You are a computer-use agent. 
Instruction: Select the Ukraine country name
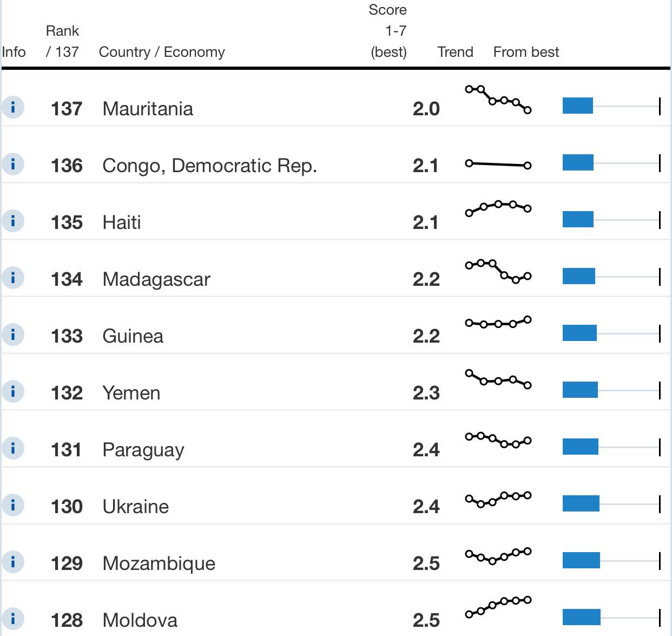[136, 507]
